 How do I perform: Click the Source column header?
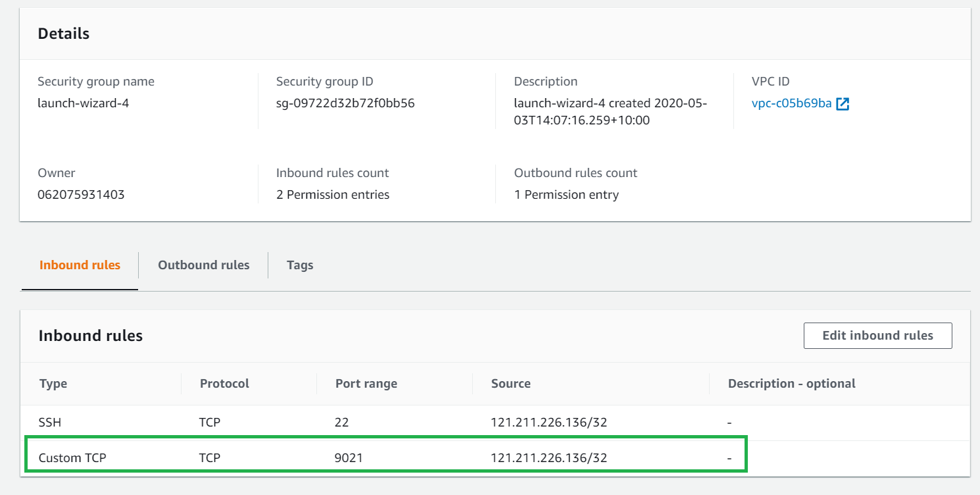pos(510,384)
